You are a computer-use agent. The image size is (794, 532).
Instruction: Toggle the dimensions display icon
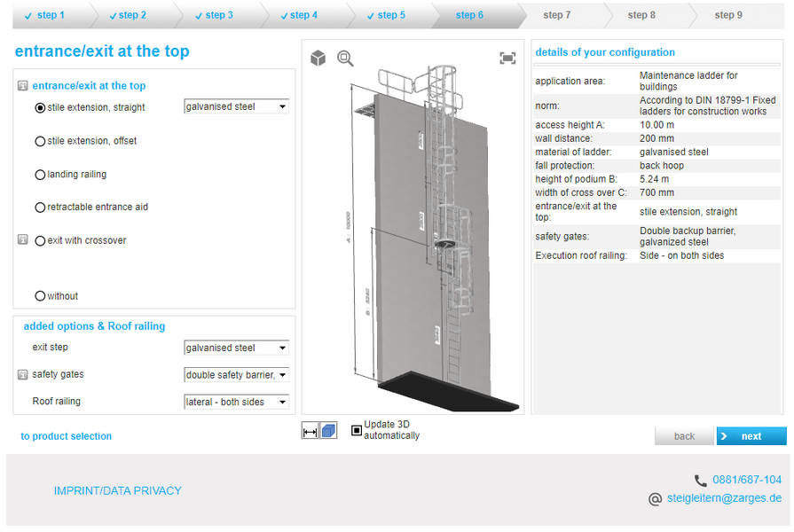(x=310, y=431)
